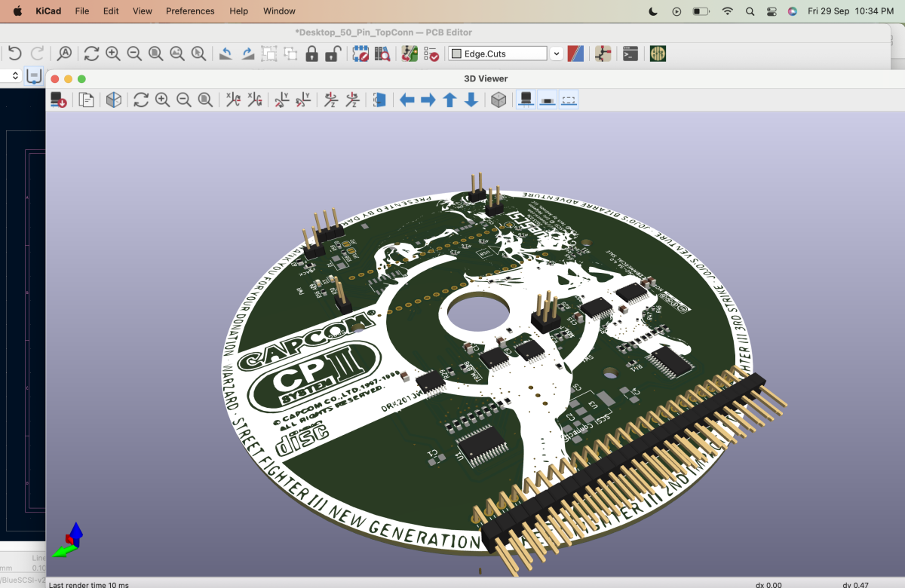Zoom out on the PCB Editor canvas
The image size is (905, 588).
click(x=134, y=54)
